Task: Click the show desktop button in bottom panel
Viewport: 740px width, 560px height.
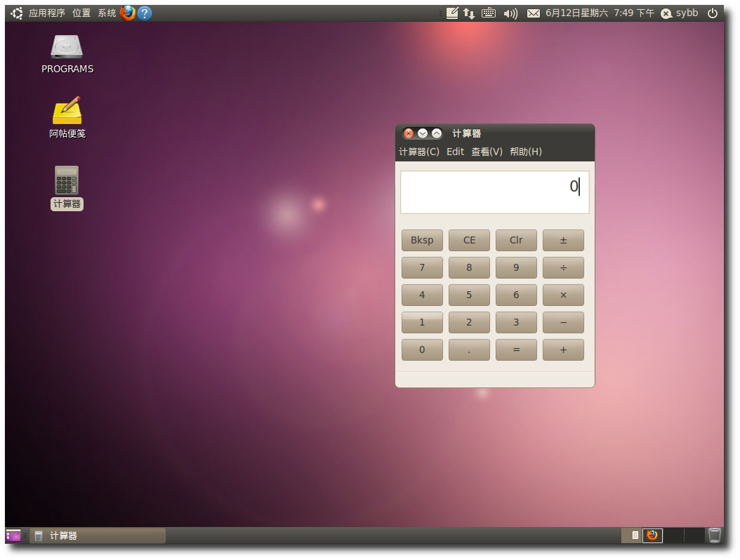Action: pos(13,535)
